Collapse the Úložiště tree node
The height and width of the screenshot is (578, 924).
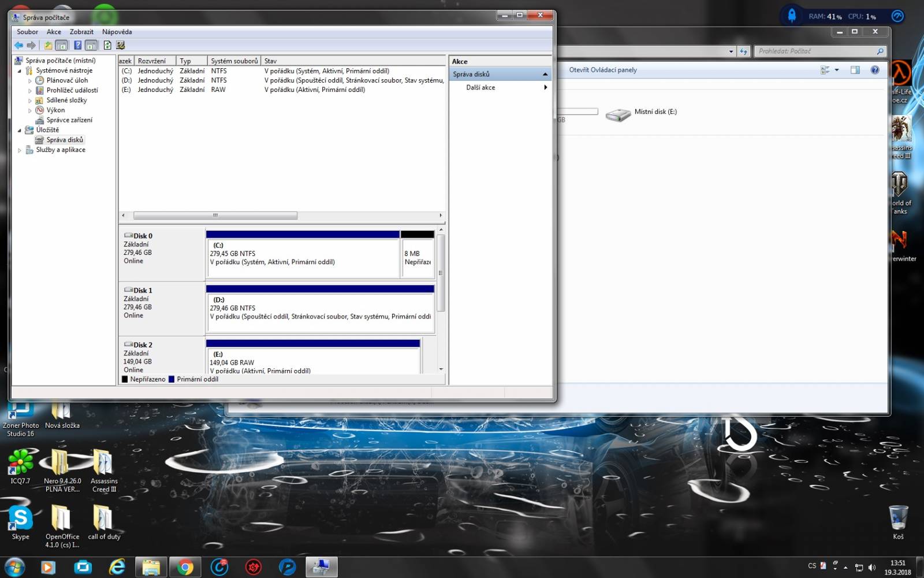(19, 131)
